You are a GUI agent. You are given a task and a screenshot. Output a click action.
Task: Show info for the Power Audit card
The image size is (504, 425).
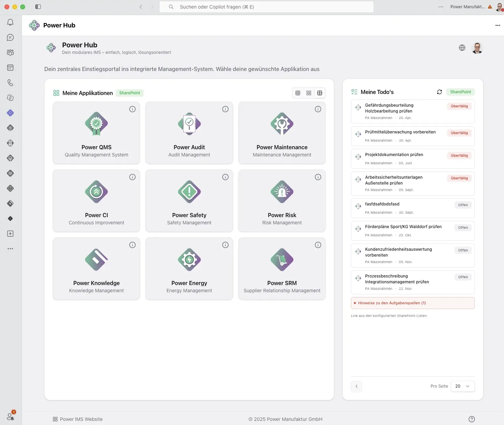coord(225,109)
